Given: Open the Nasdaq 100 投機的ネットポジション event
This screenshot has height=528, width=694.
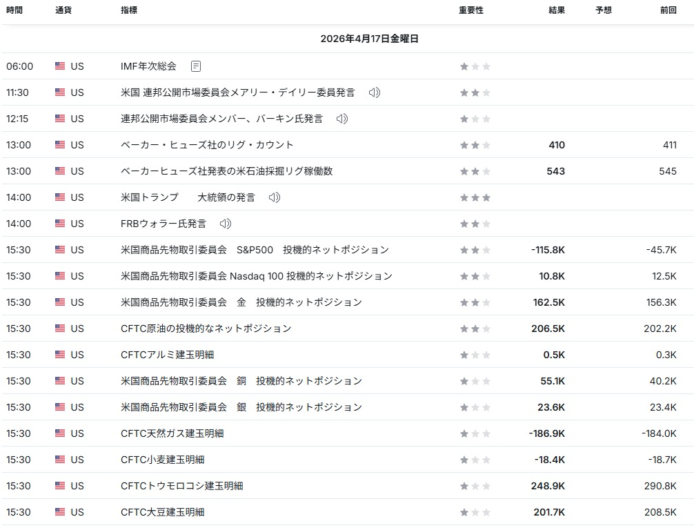Looking at the screenshot, I should pyautogui.click(x=256, y=276).
